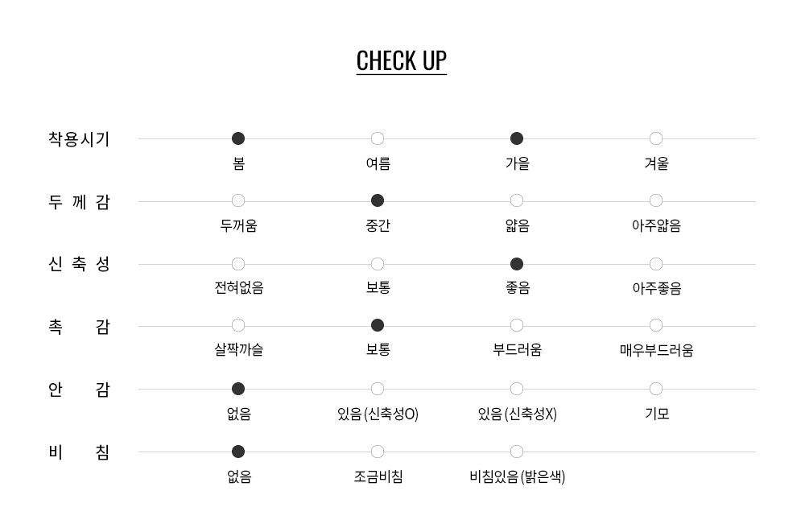Choose 조금비침 transparency dot
This screenshot has width=805, height=532.
(378, 452)
